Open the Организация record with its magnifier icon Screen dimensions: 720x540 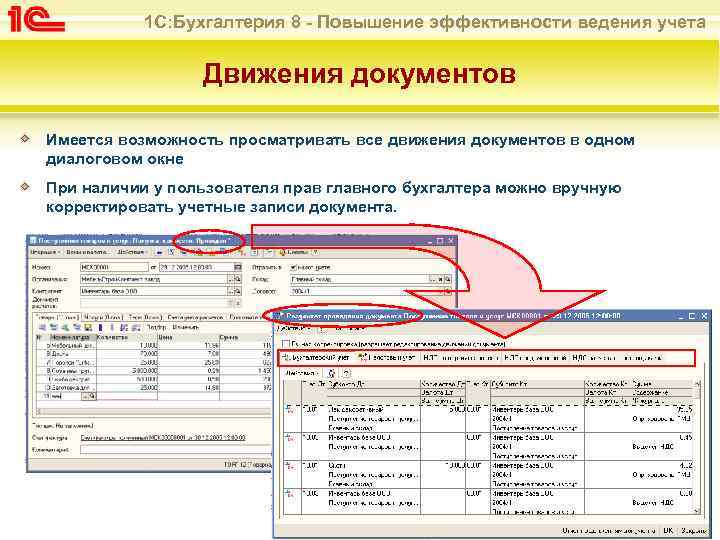[x=238, y=279]
